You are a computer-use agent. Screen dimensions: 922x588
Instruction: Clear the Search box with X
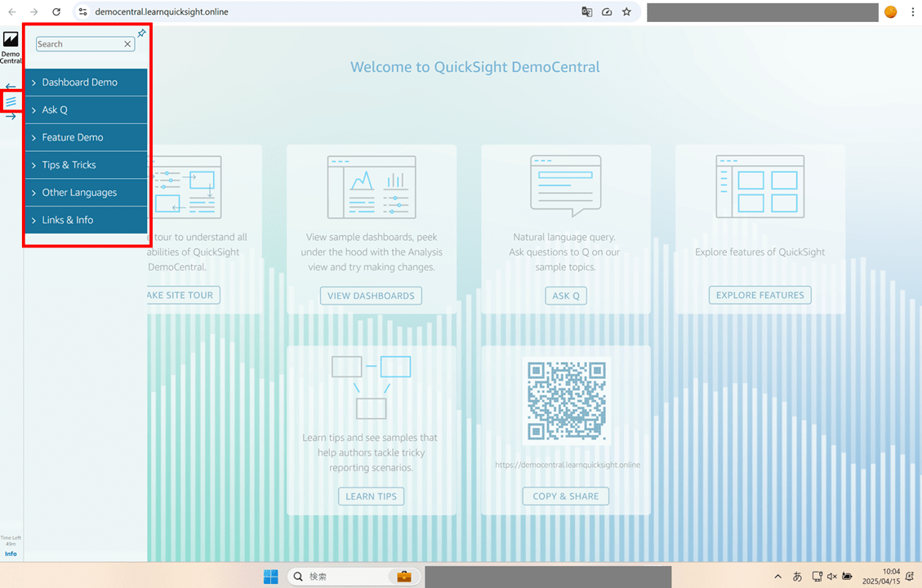click(x=127, y=44)
